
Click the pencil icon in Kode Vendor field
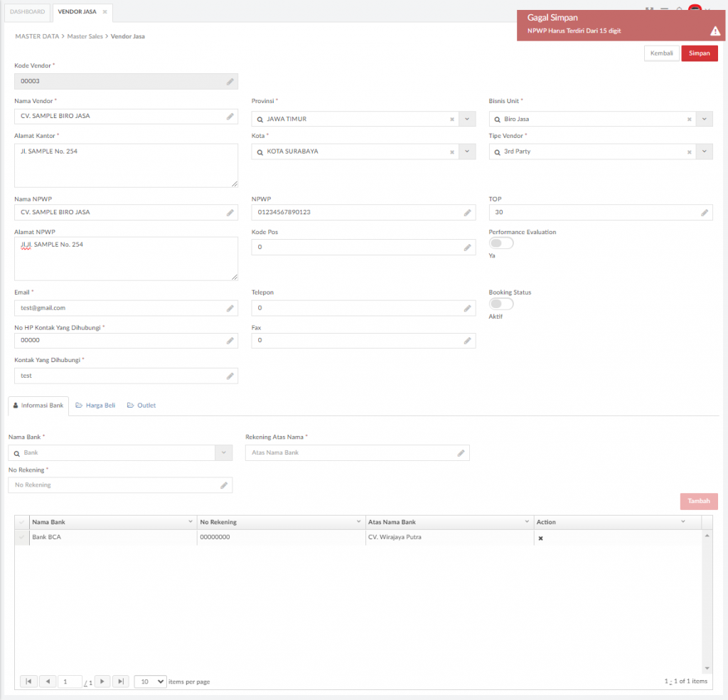(230, 82)
